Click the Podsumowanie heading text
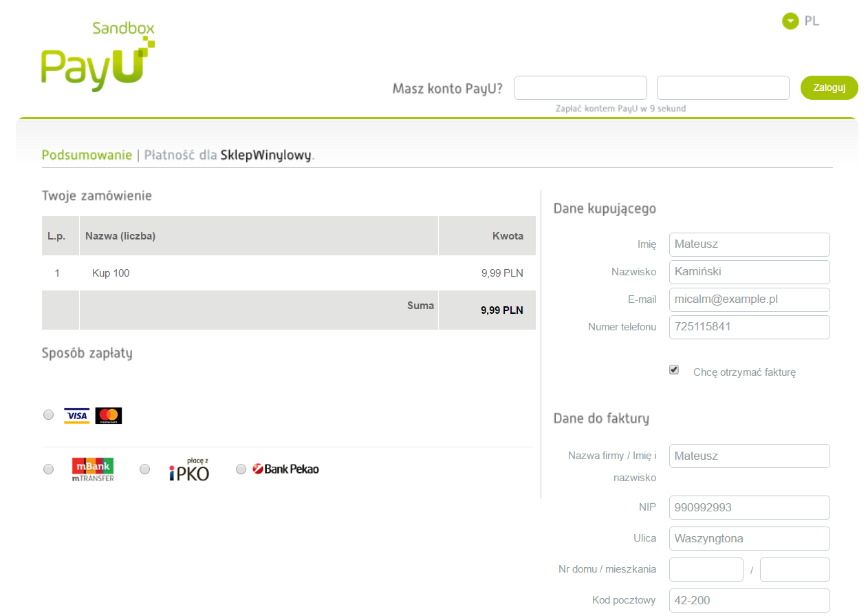Viewport: 868px width, 616px height. 87,155
